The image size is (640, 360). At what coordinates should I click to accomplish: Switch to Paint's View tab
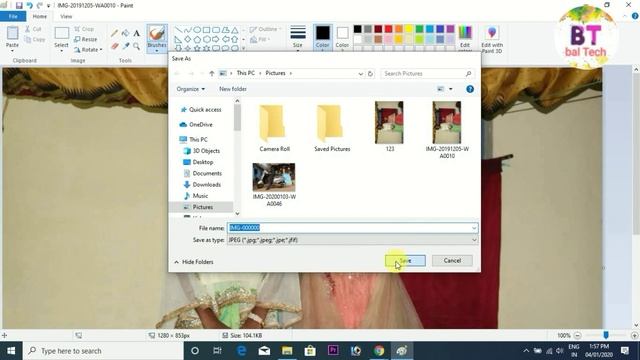pos(66,16)
